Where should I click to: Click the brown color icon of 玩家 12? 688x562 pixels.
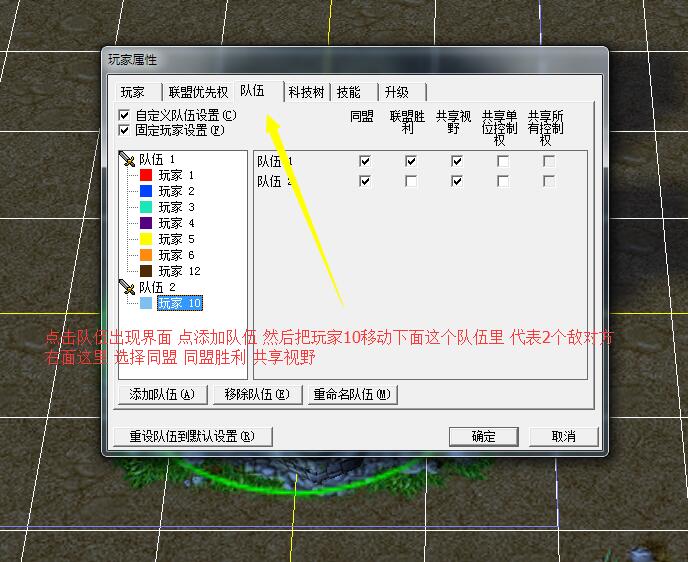(146, 271)
